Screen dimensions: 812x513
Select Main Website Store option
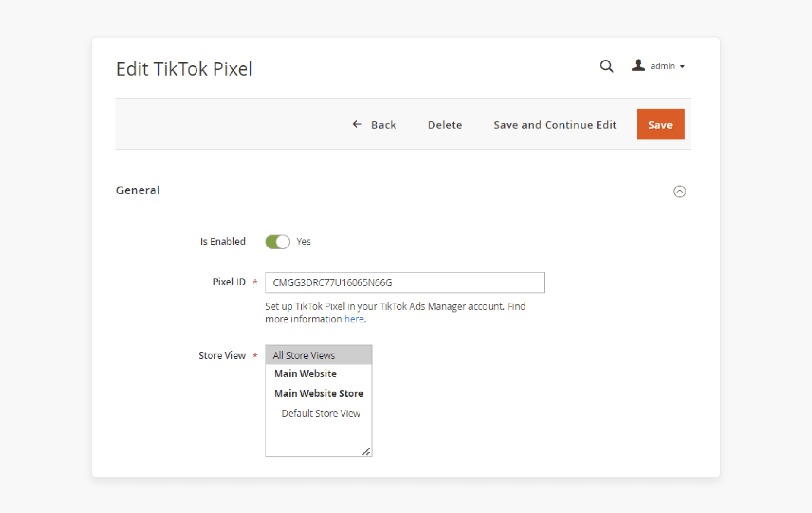[319, 393]
